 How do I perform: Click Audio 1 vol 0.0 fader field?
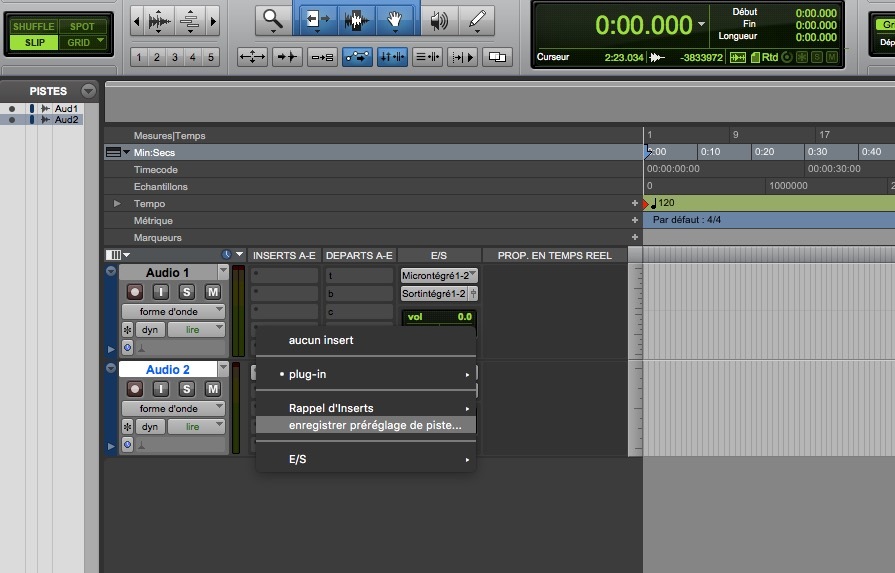pyautogui.click(x=439, y=317)
